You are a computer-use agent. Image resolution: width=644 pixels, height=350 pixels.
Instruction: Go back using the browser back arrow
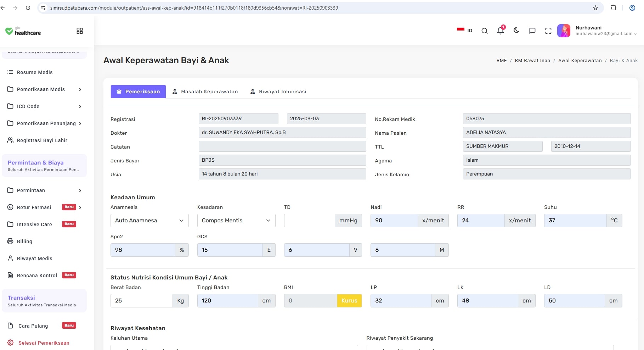tap(3, 8)
